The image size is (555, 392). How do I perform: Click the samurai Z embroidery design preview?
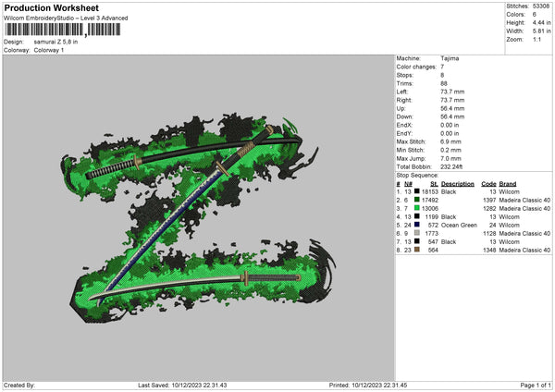[x=198, y=217]
